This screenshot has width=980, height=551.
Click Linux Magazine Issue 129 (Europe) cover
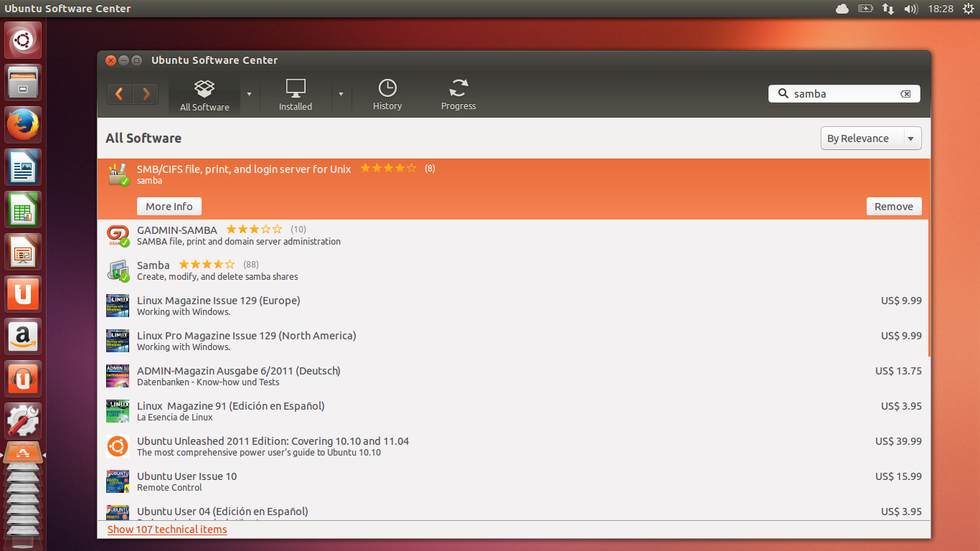tap(118, 306)
